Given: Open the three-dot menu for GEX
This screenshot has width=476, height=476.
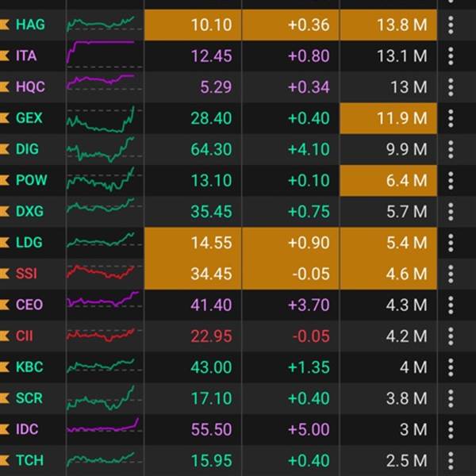Looking at the screenshot, I should point(451,118).
